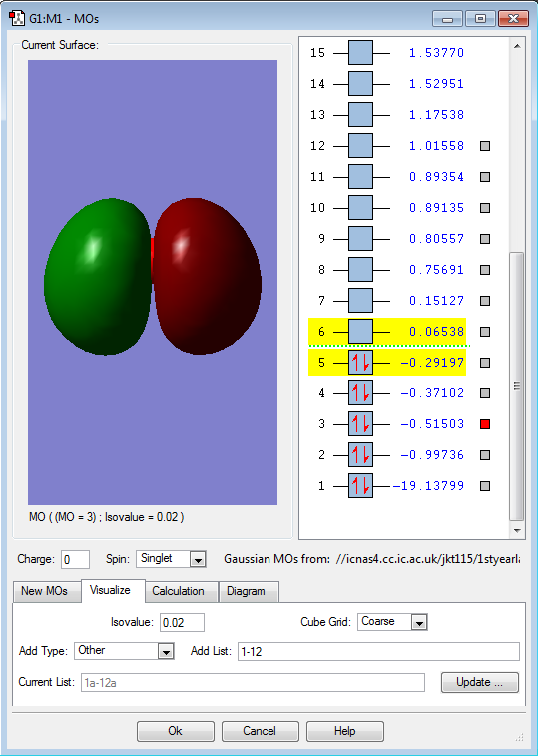Toggle the gray surface square for MO 7
Screen dimensions: 538x756
[x=485, y=301]
